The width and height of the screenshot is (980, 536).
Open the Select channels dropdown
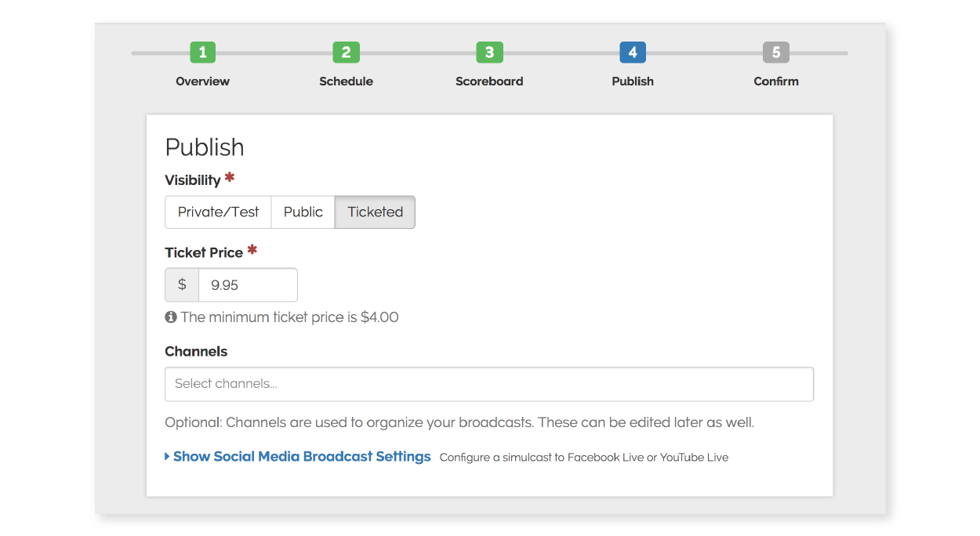pyautogui.click(x=489, y=384)
